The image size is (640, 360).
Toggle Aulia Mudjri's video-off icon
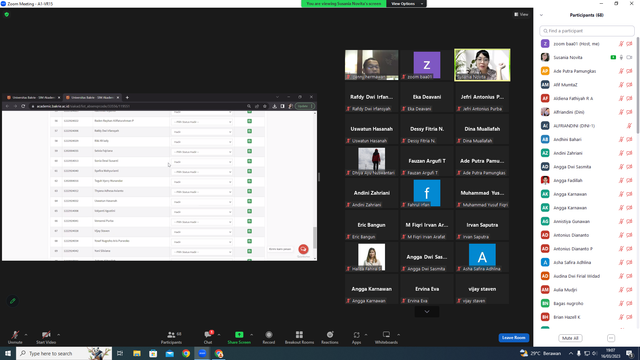tap(629, 290)
